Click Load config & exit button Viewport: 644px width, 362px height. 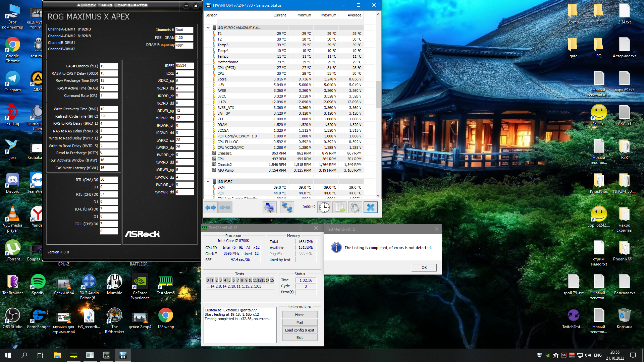pos(300,330)
